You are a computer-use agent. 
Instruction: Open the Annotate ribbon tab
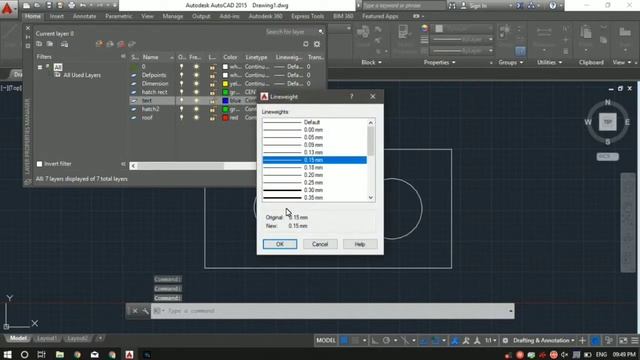click(x=84, y=16)
